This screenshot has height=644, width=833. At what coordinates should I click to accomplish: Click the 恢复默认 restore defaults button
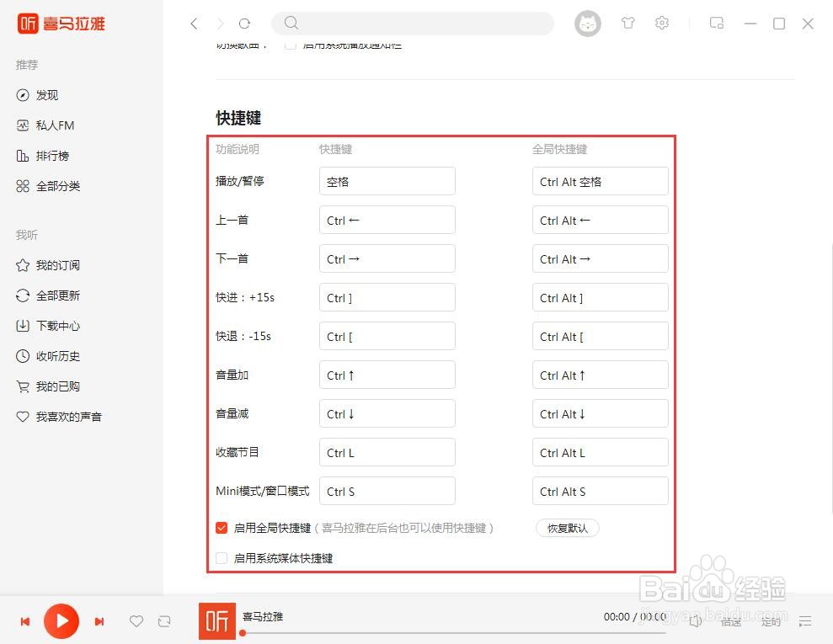click(567, 528)
